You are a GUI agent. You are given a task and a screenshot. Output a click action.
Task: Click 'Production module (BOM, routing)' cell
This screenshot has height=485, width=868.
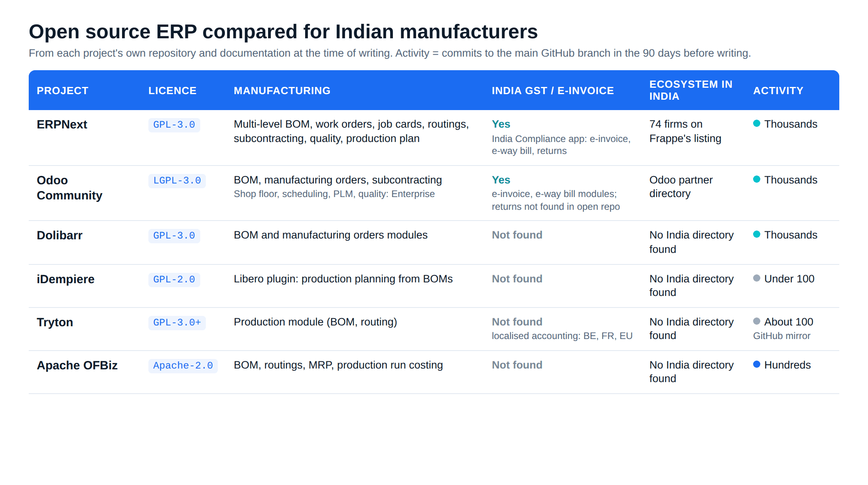[x=315, y=322]
